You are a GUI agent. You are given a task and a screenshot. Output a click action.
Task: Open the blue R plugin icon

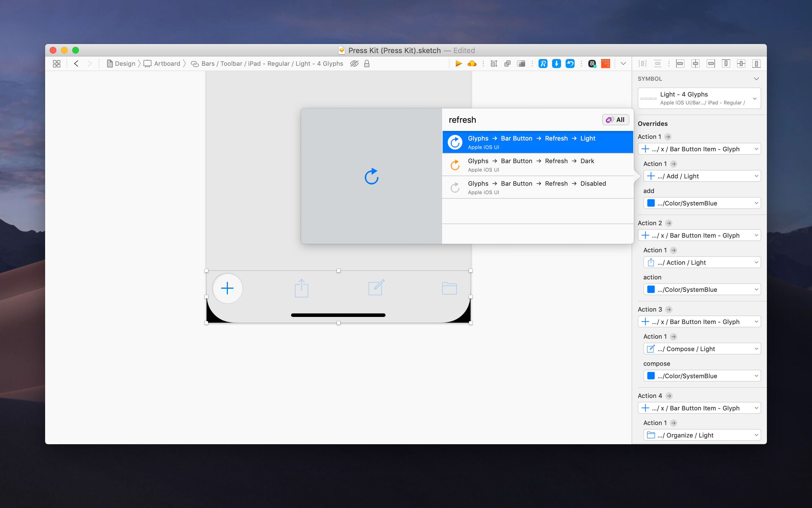pos(543,63)
